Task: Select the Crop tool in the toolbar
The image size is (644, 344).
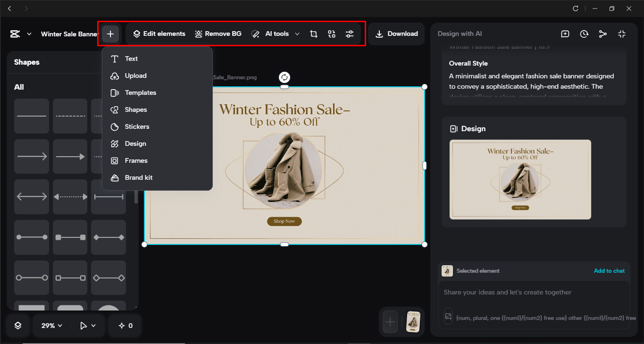Action: point(313,34)
